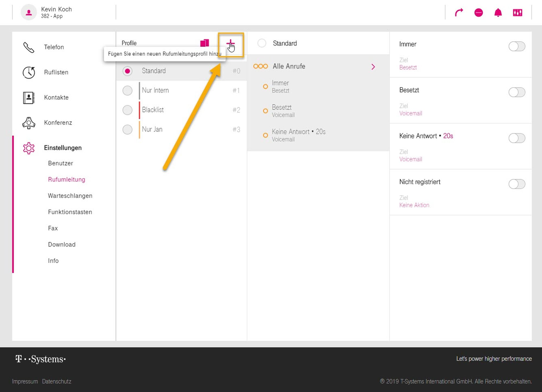Open the Impressum footer link

(x=25, y=381)
